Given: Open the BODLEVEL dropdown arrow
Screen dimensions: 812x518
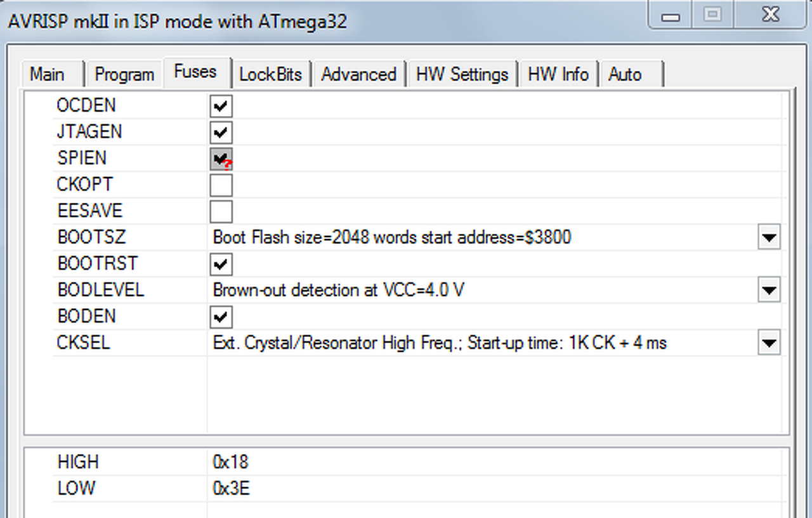Looking at the screenshot, I should pyautogui.click(x=769, y=291).
